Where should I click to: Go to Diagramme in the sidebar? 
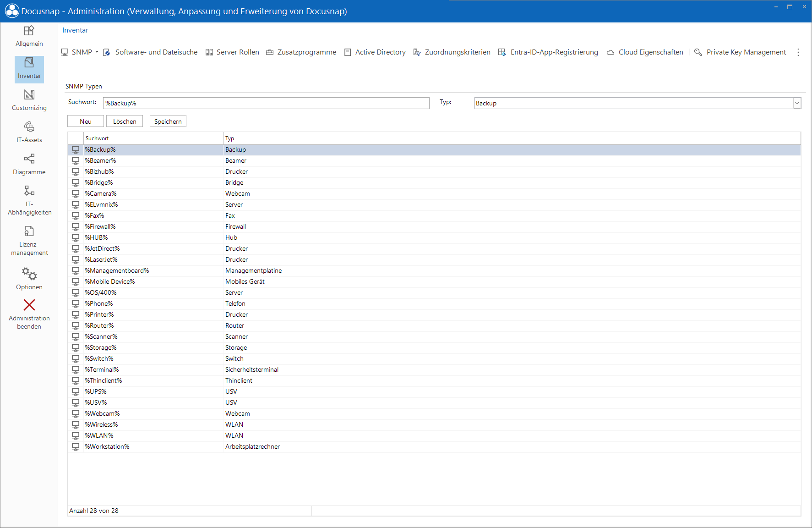coord(29,165)
